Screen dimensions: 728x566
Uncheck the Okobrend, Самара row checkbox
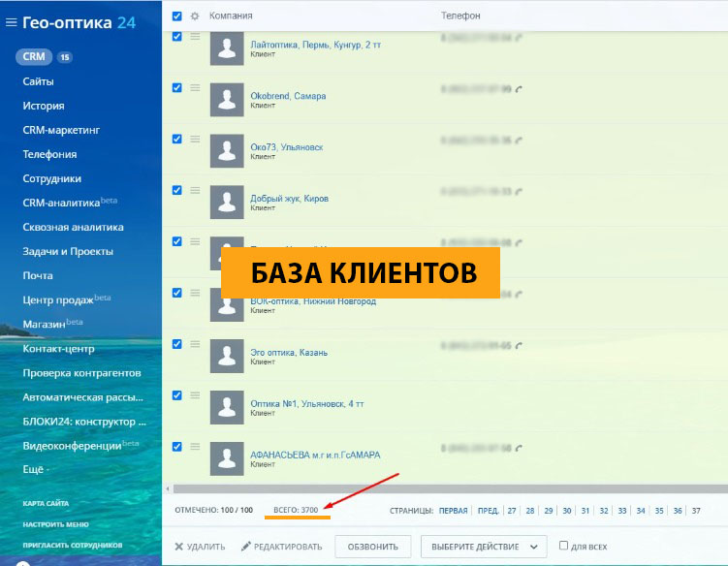176,87
